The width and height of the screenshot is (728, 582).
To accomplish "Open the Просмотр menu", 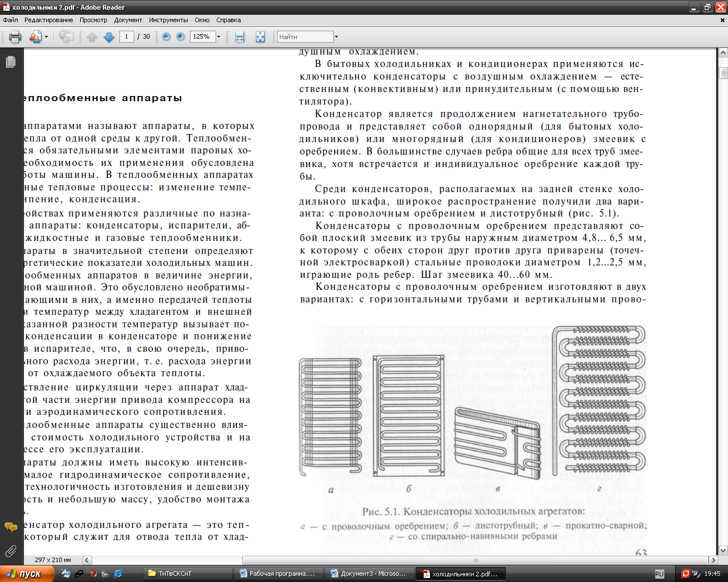I will pyautogui.click(x=93, y=20).
